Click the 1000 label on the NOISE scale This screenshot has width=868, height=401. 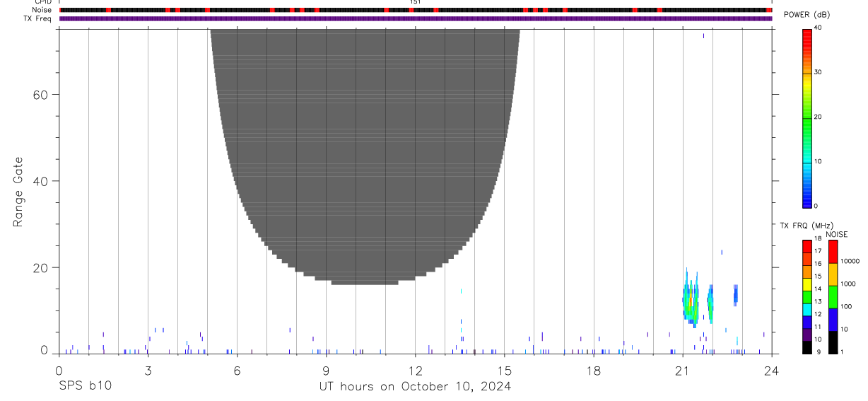pos(848,284)
